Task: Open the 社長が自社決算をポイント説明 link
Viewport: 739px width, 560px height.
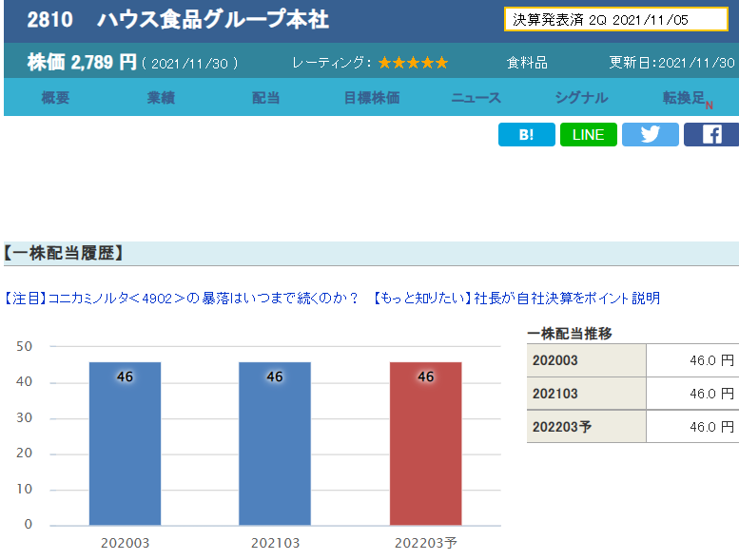Action: pyautogui.click(x=516, y=299)
